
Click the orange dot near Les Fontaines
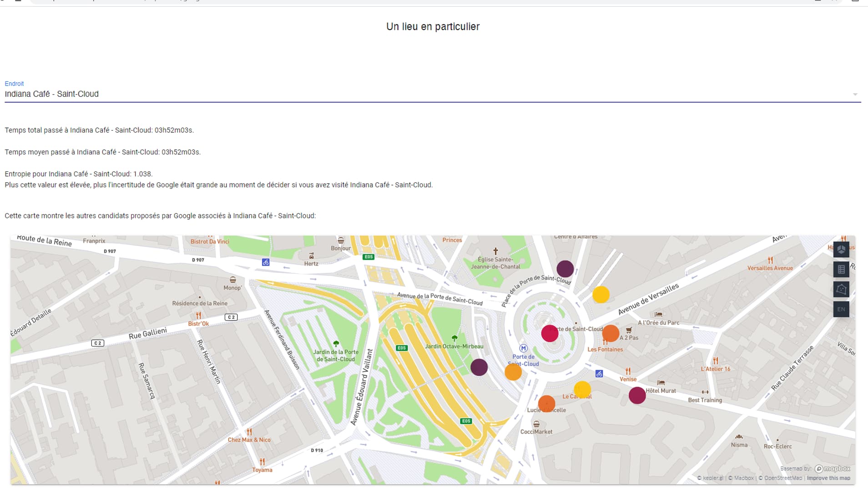pos(611,333)
